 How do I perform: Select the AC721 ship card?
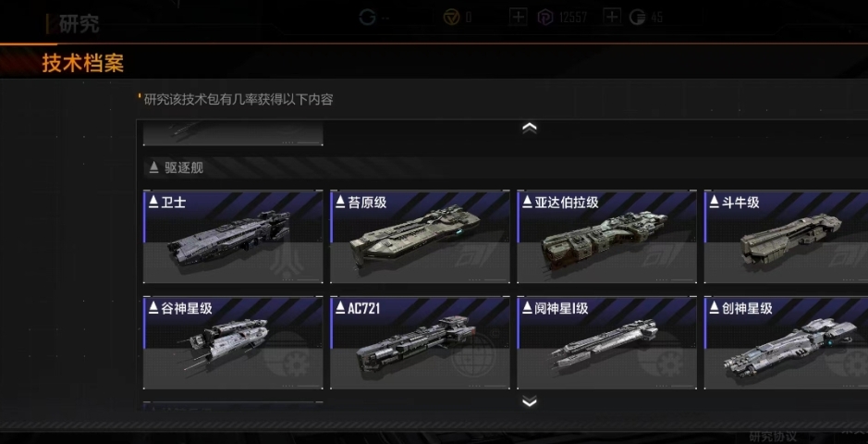tap(421, 342)
